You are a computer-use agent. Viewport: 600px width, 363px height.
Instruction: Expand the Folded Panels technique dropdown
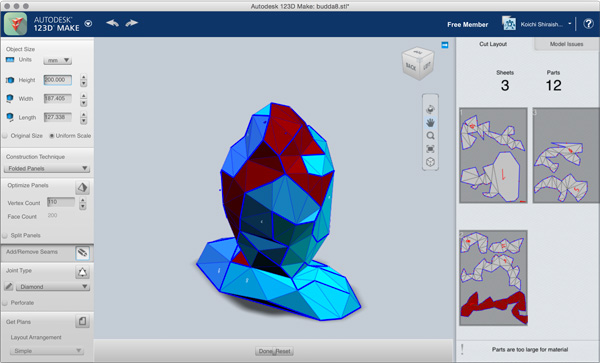[47, 168]
